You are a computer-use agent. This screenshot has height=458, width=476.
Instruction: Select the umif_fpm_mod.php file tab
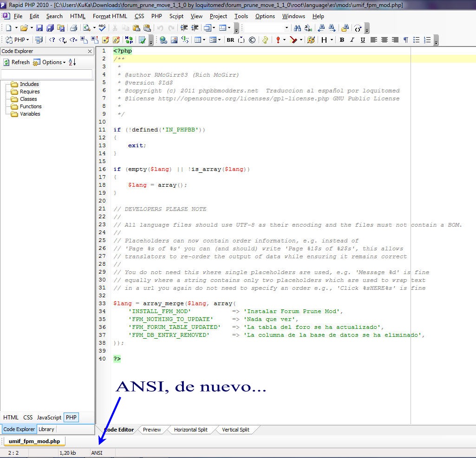(34, 441)
